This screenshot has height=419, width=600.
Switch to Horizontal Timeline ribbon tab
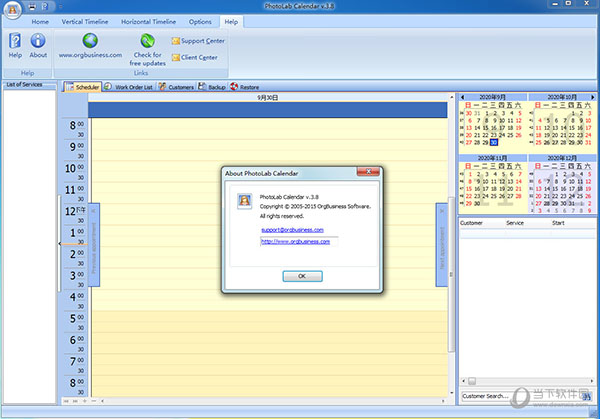click(x=148, y=22)
